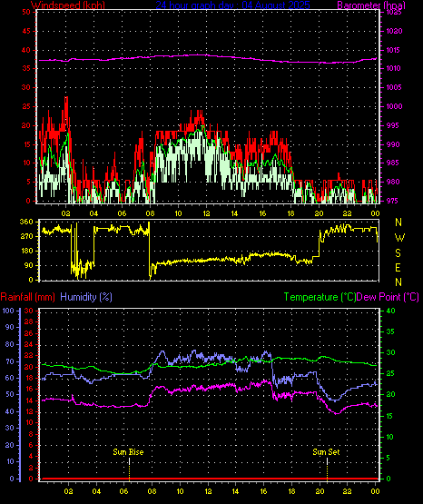Click the 18 hour label under windspeed chart
The height and width of the screenshot is (504, 423).
coord(291,213)
